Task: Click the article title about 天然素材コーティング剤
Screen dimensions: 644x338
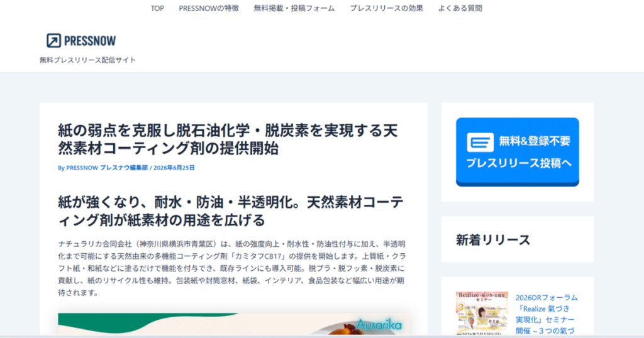Action: click(228, 139)
